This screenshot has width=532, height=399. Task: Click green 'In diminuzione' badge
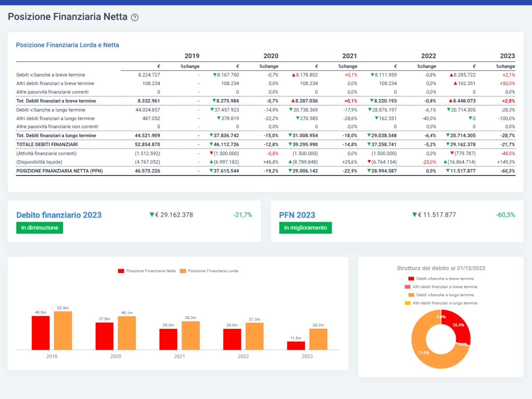39,228
